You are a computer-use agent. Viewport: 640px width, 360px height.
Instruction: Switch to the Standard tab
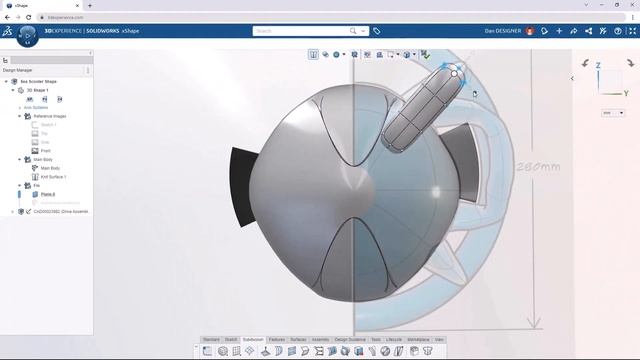pos(211,340)
